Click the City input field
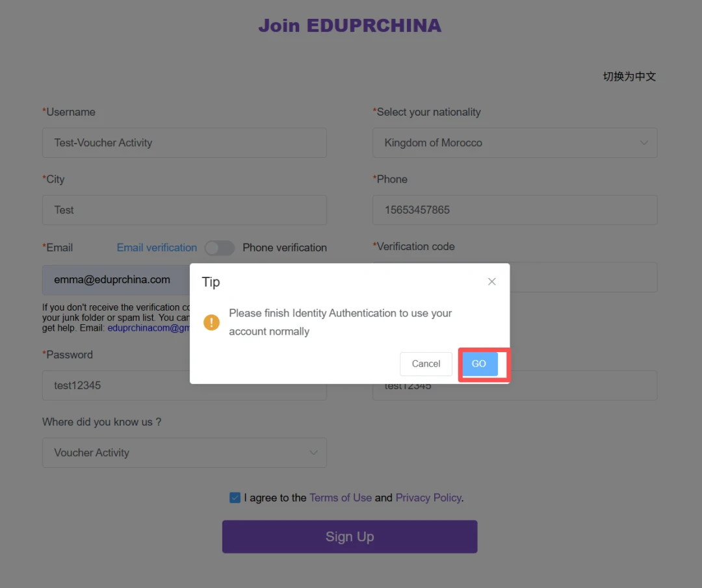Screen dimensions: 702x588 tap(185, 210)
